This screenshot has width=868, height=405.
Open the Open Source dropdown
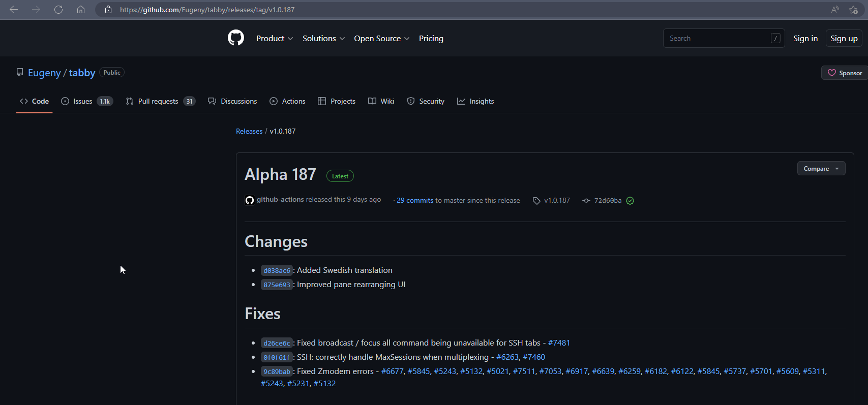[x=381, y=38]
